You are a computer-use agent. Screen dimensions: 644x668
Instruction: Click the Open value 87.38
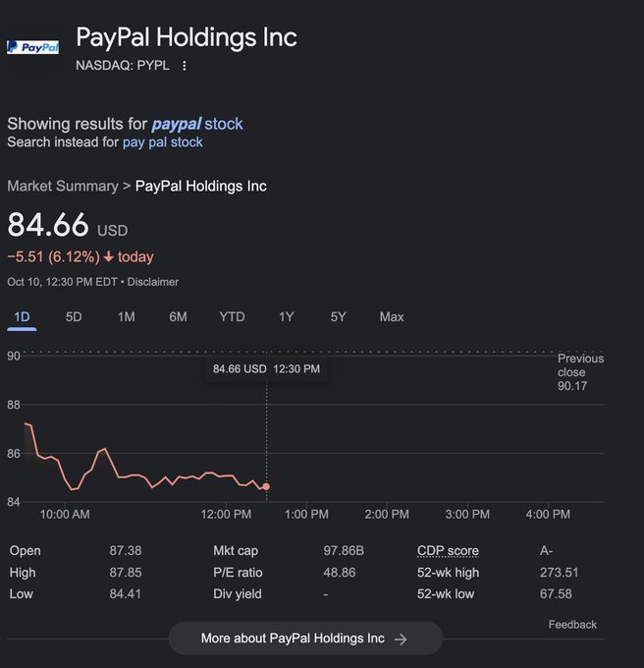coord(125,551)
